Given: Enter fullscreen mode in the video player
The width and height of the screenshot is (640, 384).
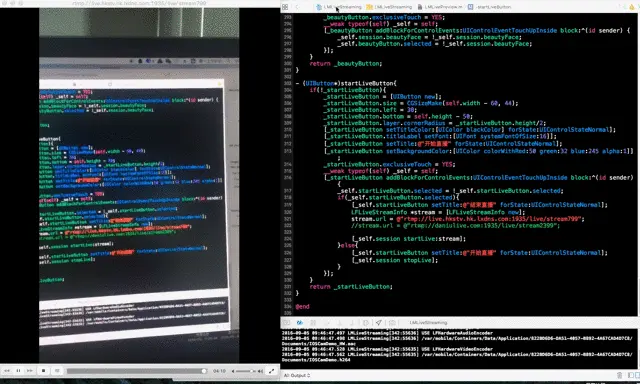Looking at the screenshot, I should [271, 371].
